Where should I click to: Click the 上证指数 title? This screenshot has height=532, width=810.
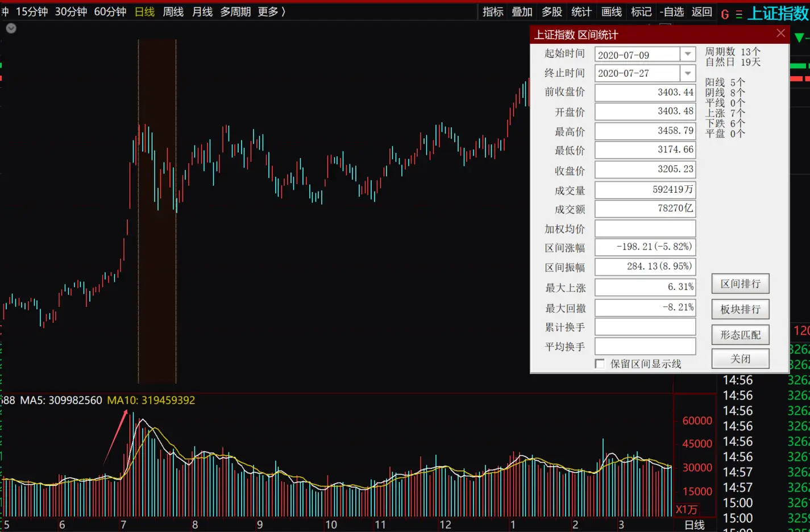[778, 13]
